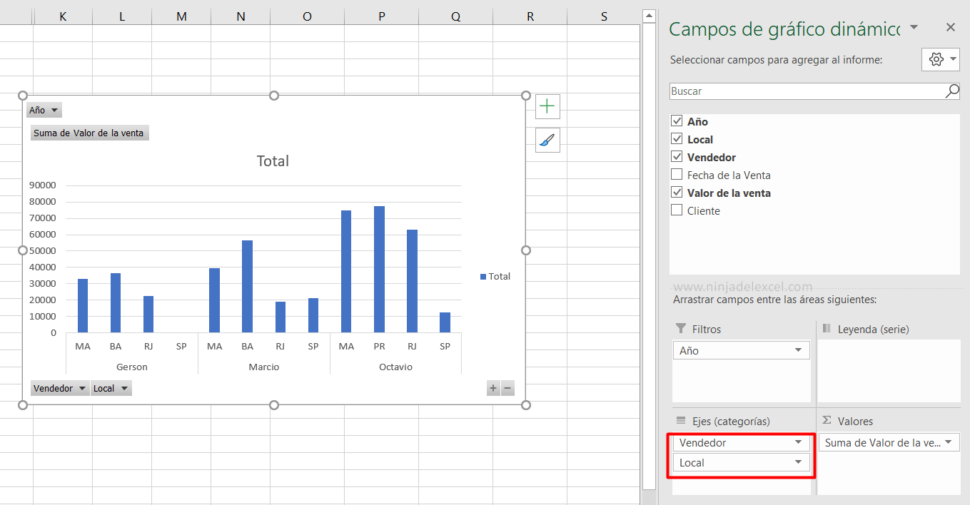Click the search magnifier icon in Buscar
This screenshot has height=505, width=970.
click(x=952, y=91)
